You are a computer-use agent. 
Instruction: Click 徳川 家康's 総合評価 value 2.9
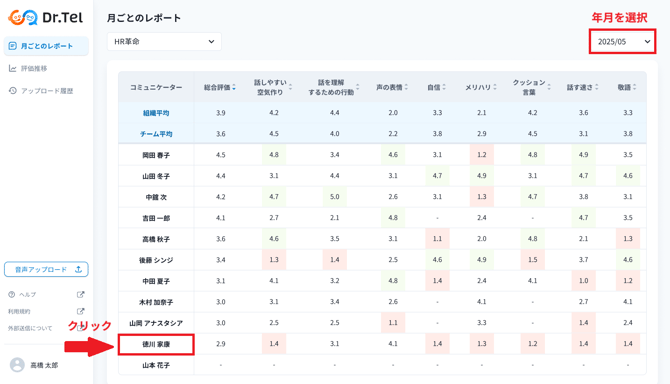(220, 344)
